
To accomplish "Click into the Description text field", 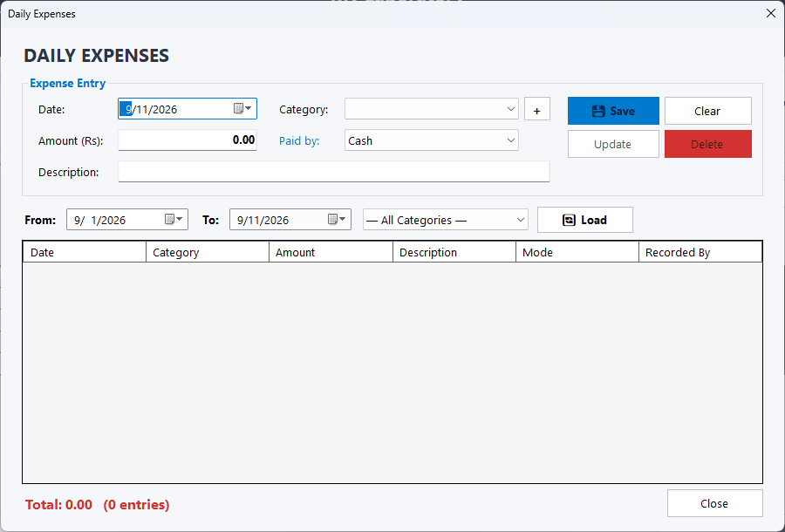I will pos(334,172).
